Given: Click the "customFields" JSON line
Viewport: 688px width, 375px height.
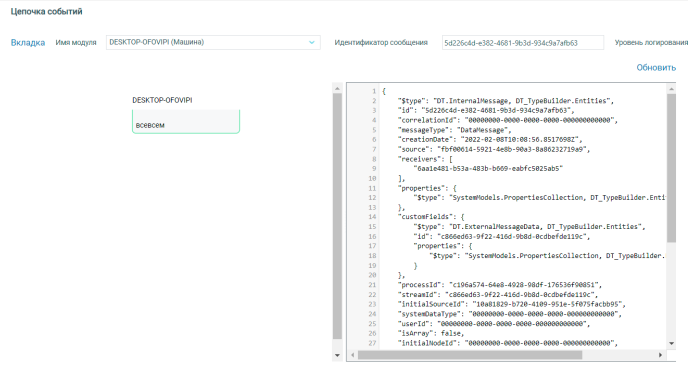Looking at the screenshot, I should pyautogui.click(x=431, y=217).
